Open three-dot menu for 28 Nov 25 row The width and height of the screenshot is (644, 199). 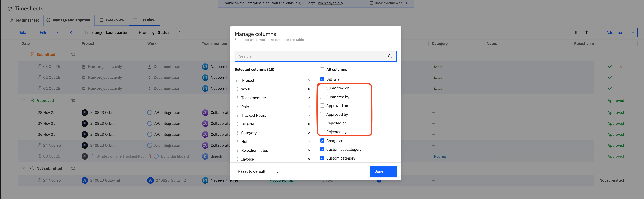tap(632, 112)
